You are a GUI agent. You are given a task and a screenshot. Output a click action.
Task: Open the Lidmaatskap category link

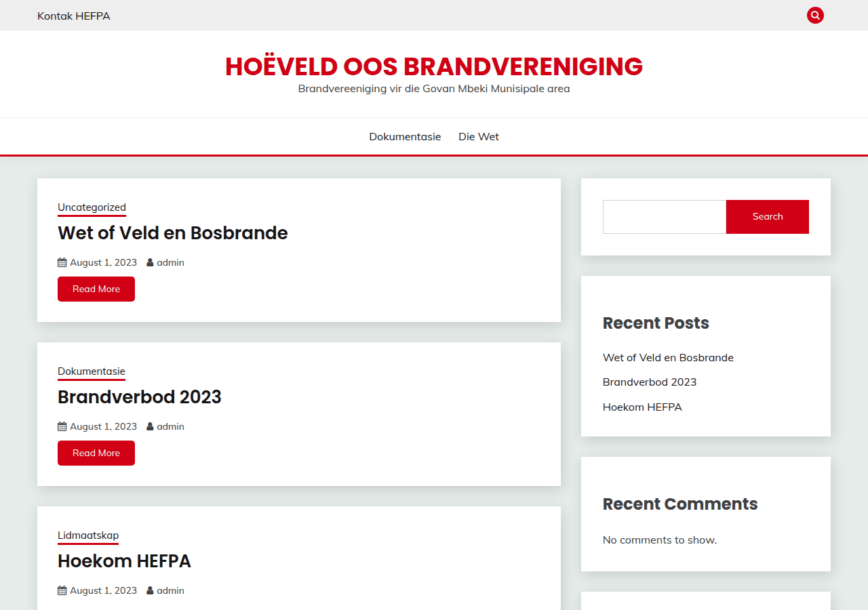tap(88, 535)
